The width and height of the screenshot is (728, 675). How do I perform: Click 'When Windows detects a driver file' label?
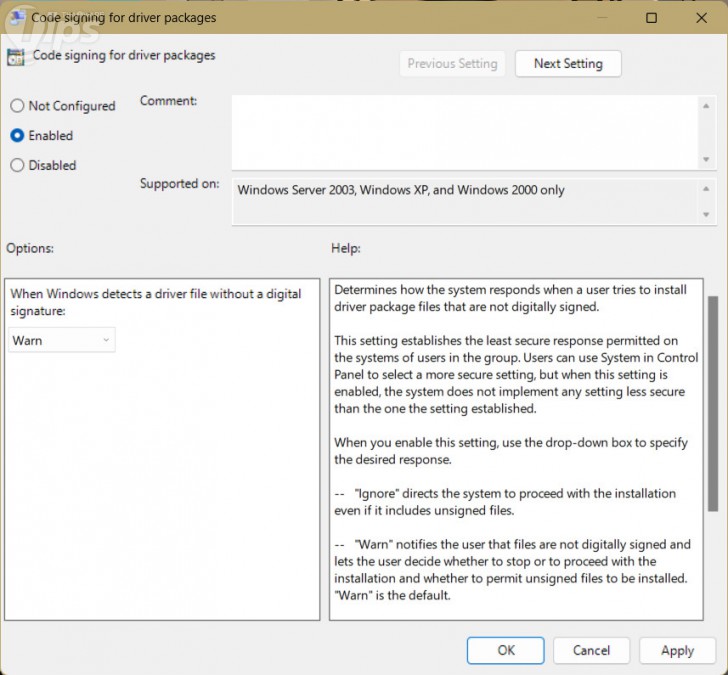pyautogui.click(x=156, y=302)
